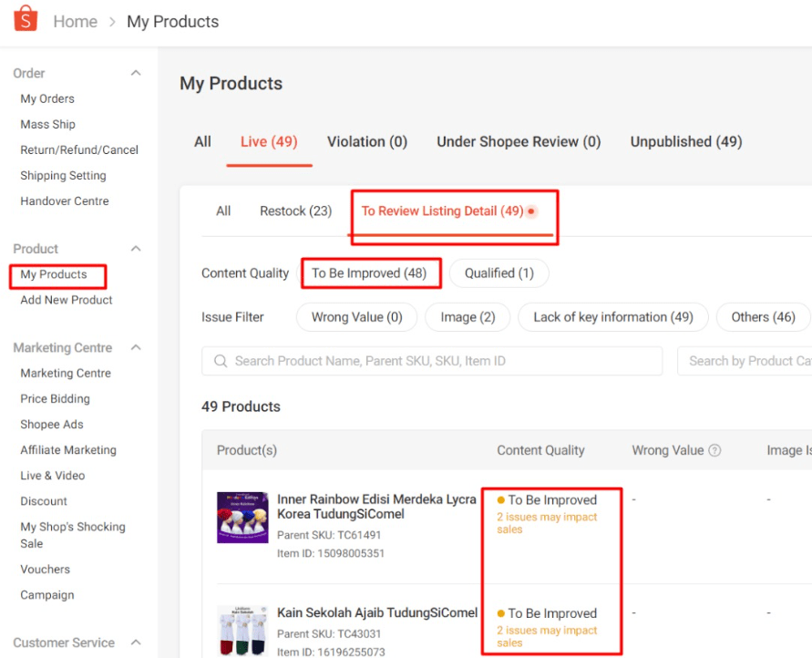Collapse the Customer Service section
Screen dimensions: 812x658
pyautogui.click(x=136, y=643)
